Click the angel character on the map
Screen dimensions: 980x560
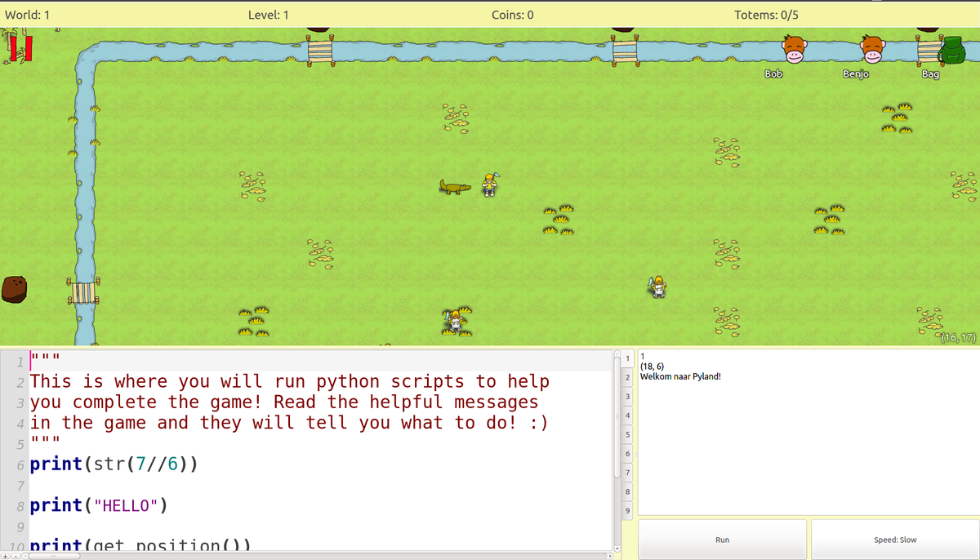pyautogui.click(x=657, y=287)
